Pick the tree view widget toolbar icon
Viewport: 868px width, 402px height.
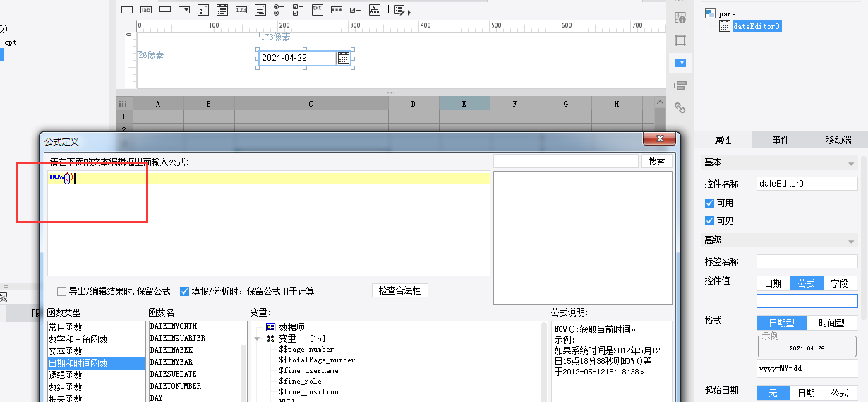coord(375,10)
